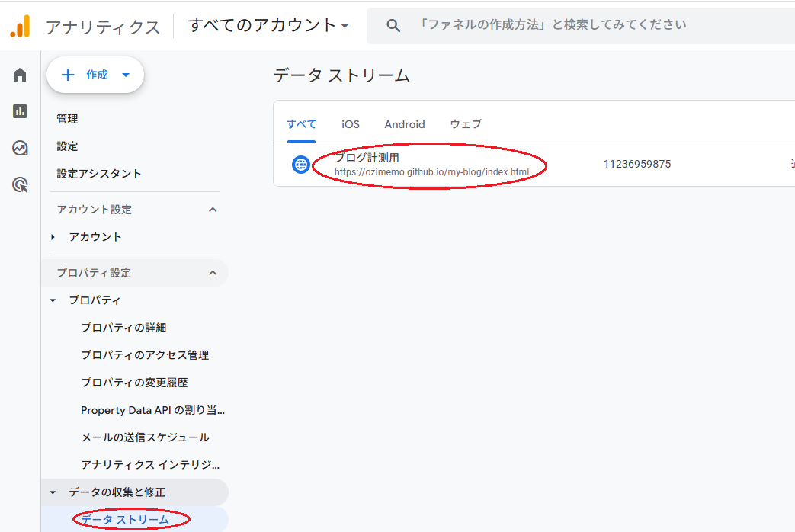Click the Google Analytics logo
Image resolution: width=795 pixels, height=532 pixels.
[21, 26]
